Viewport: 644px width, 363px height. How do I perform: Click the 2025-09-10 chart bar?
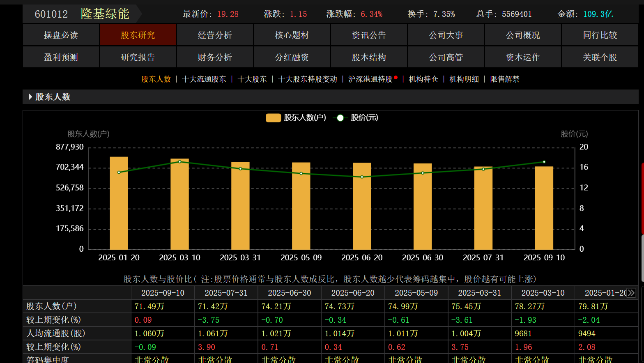point(544,208)
